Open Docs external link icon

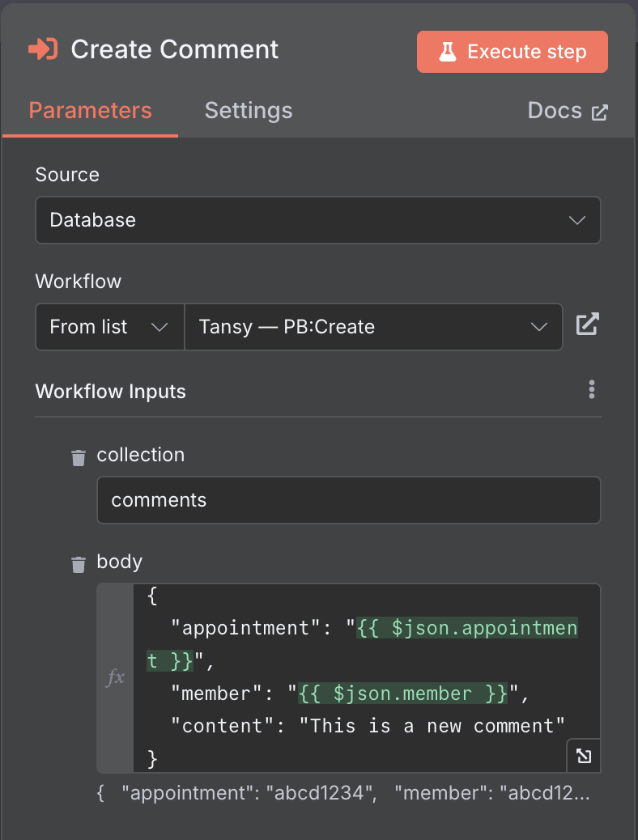(x=599, y=112)
